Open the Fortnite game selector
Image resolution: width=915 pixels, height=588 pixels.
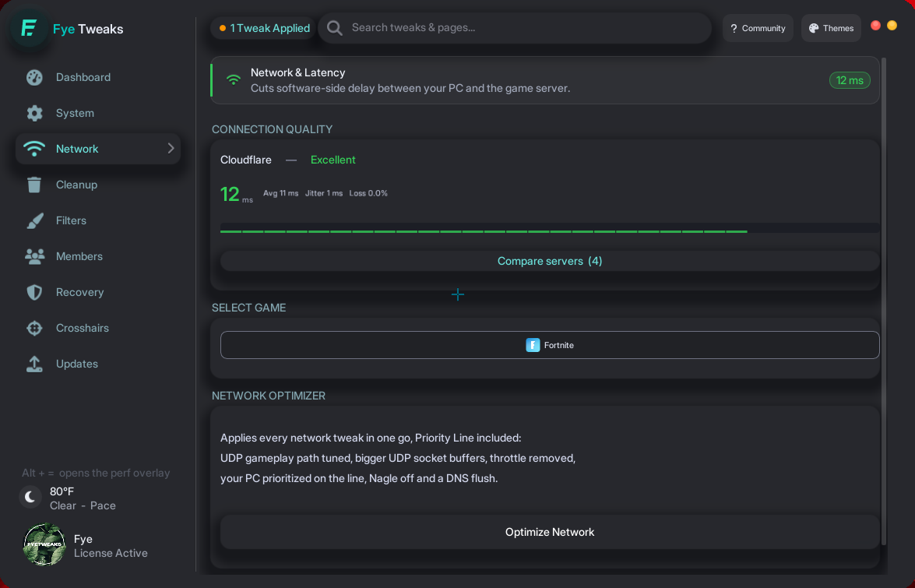(x=550, y=345)
